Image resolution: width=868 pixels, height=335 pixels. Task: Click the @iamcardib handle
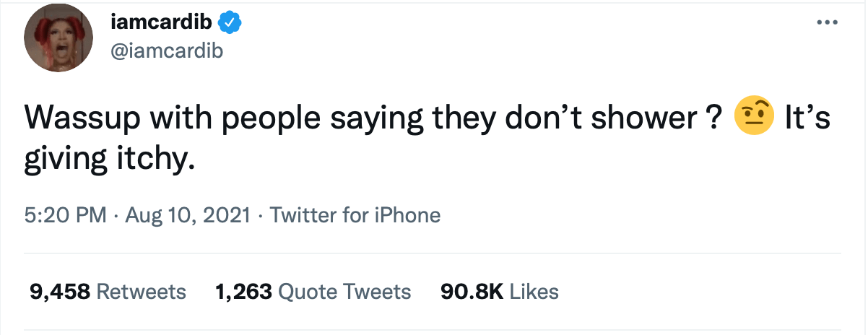tap(167, 51)
